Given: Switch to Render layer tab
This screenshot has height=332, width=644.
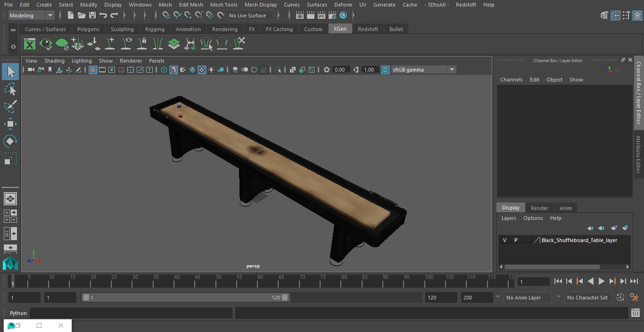Looking at the screenshot, I should (539, 208).
